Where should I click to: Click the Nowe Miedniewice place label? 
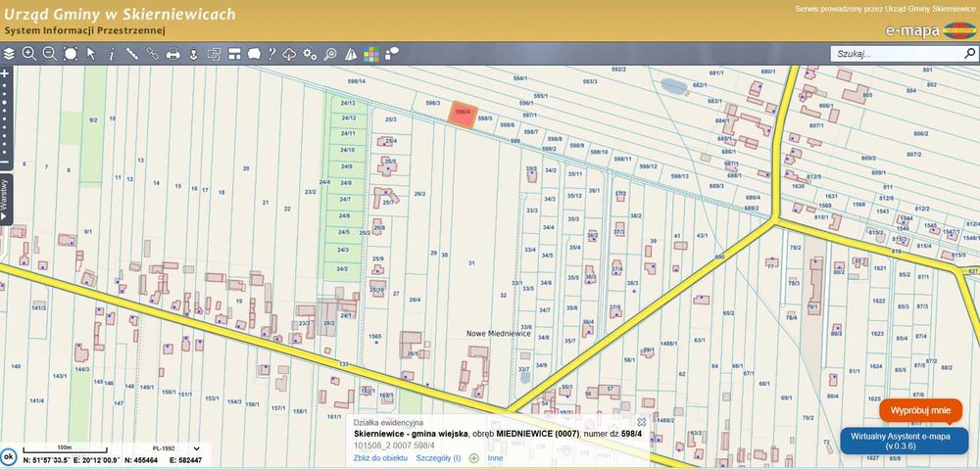(x=499, y=334)
